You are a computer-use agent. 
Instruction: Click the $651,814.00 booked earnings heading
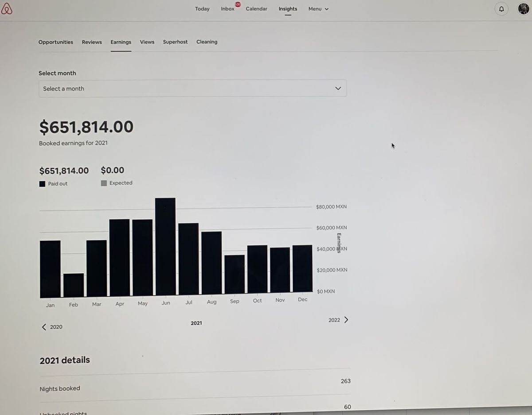[86, 127]
